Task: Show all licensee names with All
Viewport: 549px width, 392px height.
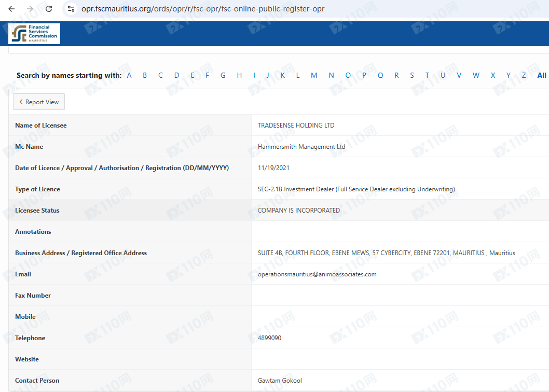Action: pyautogui.click(x=541, y=75)
